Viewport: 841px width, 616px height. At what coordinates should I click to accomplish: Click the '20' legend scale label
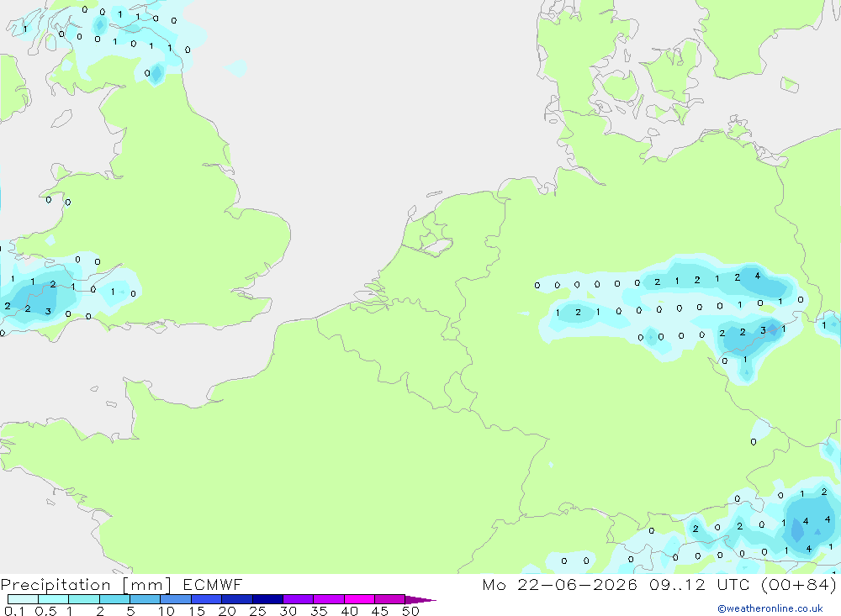click(x=227, y=611)
